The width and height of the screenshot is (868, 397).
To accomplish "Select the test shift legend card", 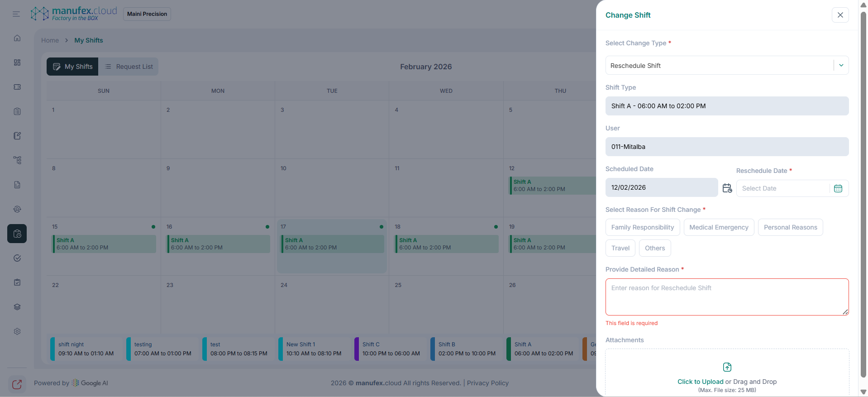I will [238, 349].
